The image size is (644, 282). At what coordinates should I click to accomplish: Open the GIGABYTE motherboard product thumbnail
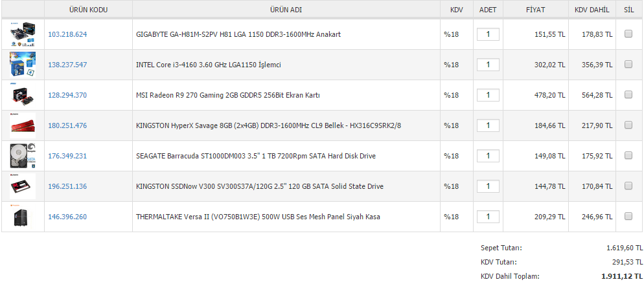point(23,34)
